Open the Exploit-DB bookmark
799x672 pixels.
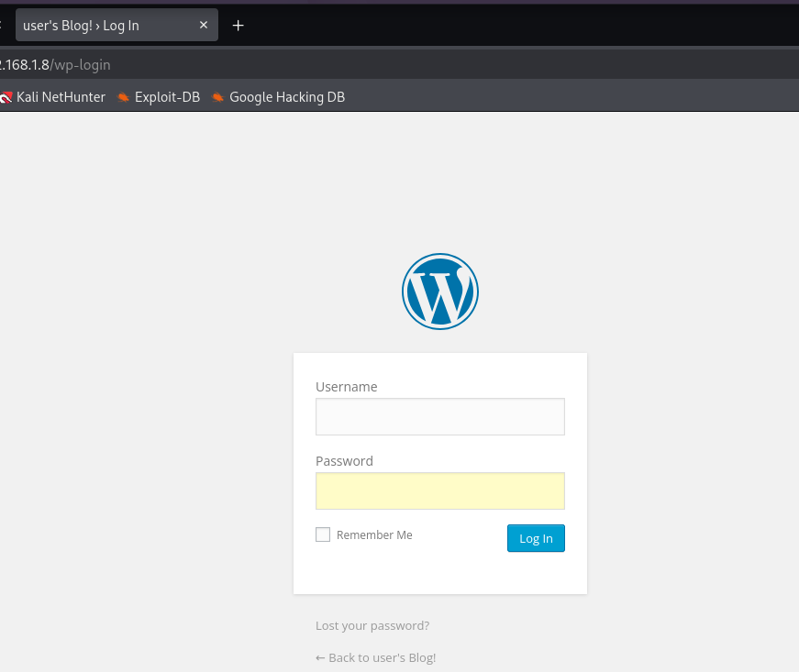tap(159, 97)
